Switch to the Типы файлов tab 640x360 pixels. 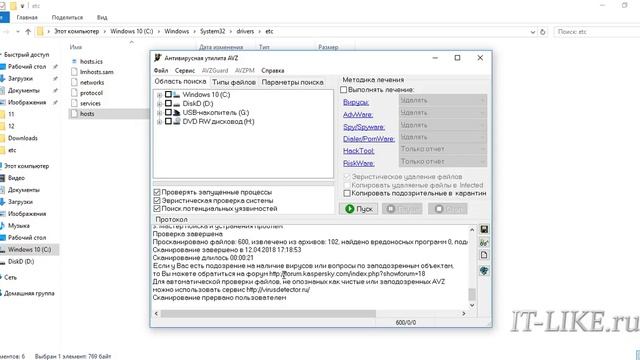[234, 82]
